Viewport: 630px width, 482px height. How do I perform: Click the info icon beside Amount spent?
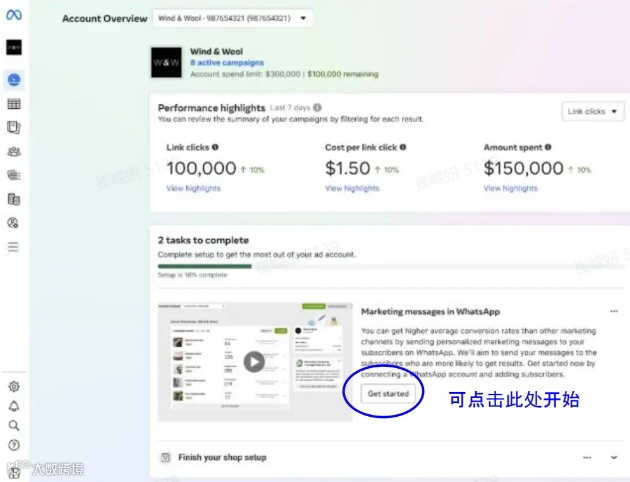click(548, 147)
